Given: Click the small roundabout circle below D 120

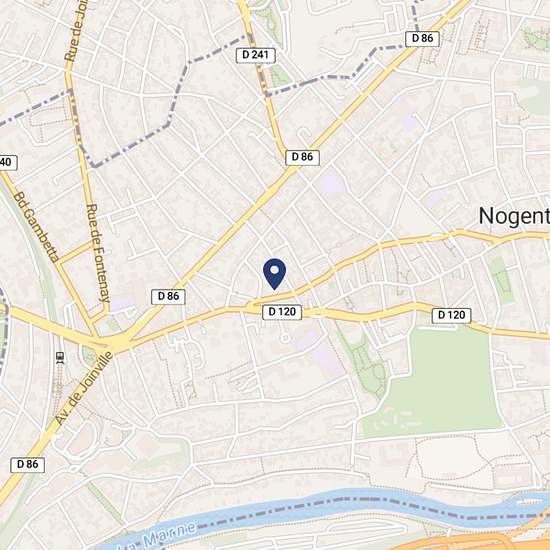Looking at the screenshot, I should pos(285,338).
